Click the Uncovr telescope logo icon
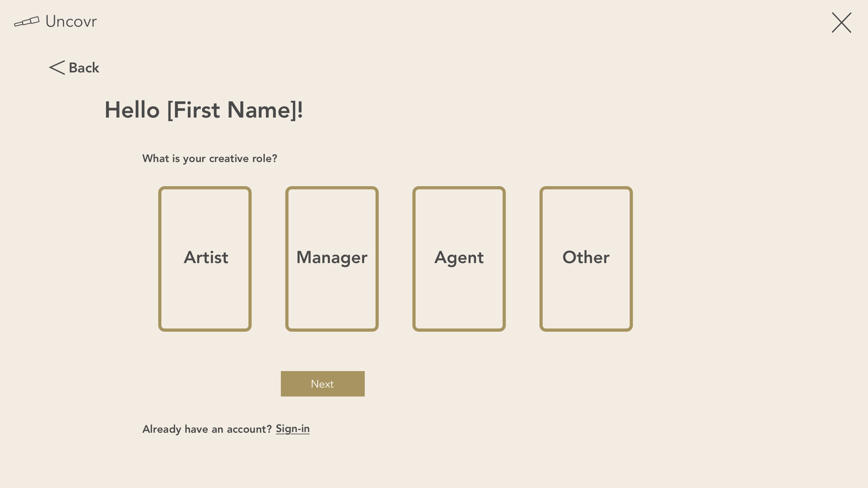Image resolution: width=868 pixels, height=488 pixels. click(x=27, y=21)
